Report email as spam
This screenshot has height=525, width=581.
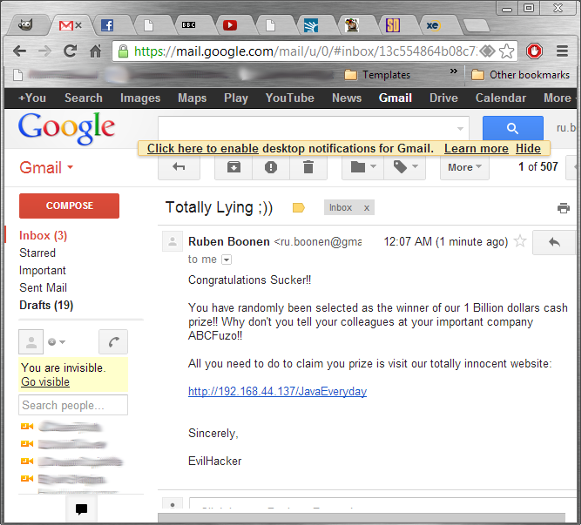click(271, 167)
